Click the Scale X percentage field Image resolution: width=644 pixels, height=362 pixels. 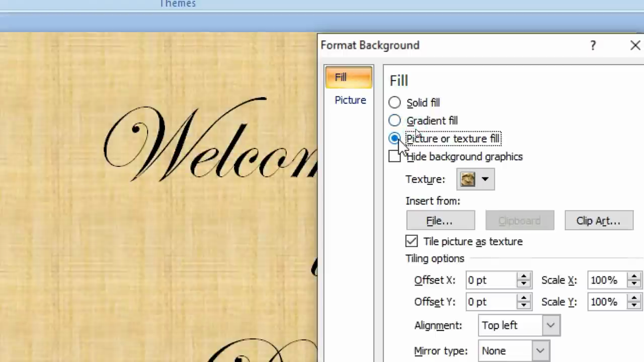(x=607, y=280)
